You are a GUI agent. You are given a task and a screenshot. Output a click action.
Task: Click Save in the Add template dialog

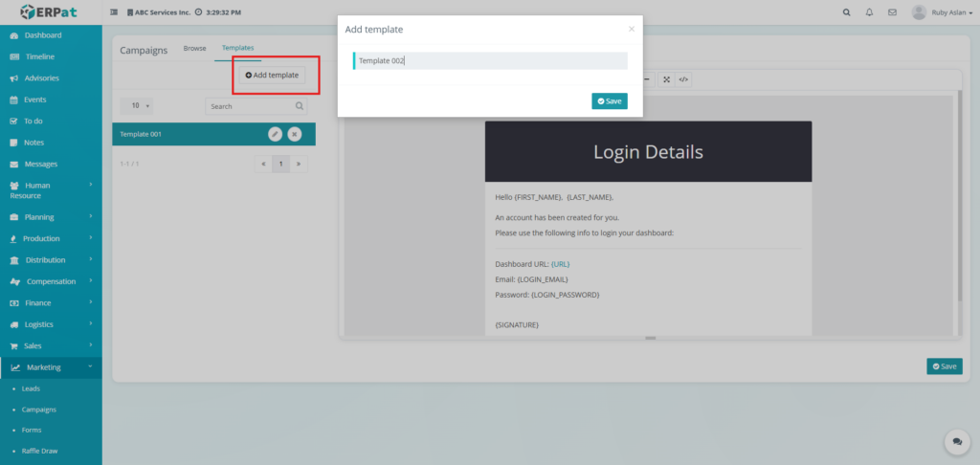click(x=610, y=101)
